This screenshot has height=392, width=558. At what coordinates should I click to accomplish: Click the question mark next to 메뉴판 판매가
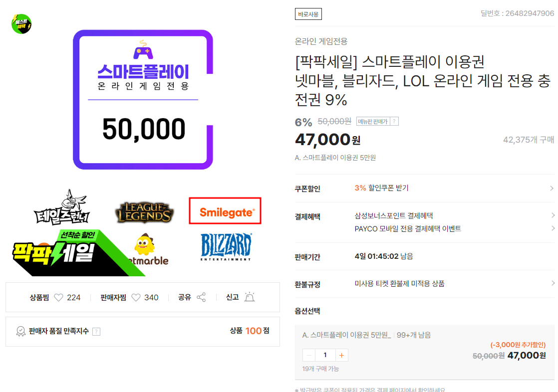394,121
